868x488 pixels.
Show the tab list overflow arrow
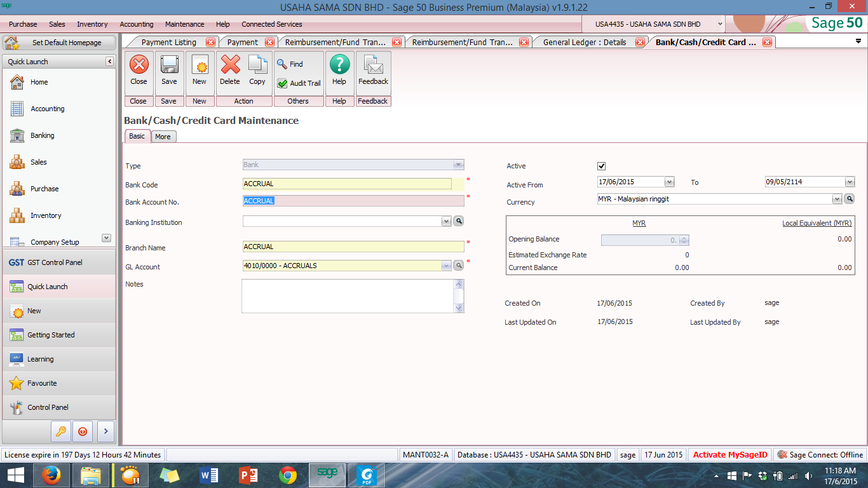point(858,41)
